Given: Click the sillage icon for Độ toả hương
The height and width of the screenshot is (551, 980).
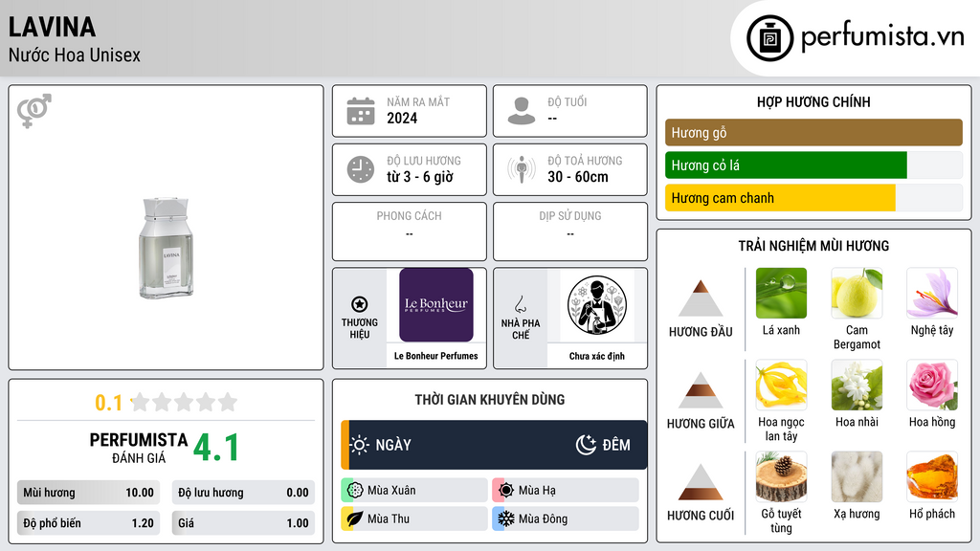Looking at the screenshot, I should 522,169.
